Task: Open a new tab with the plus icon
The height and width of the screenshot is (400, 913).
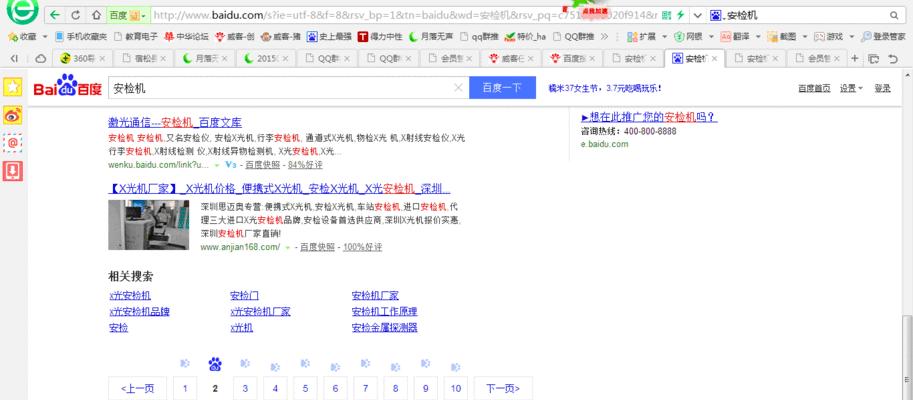Action: (x=855, y=58)
